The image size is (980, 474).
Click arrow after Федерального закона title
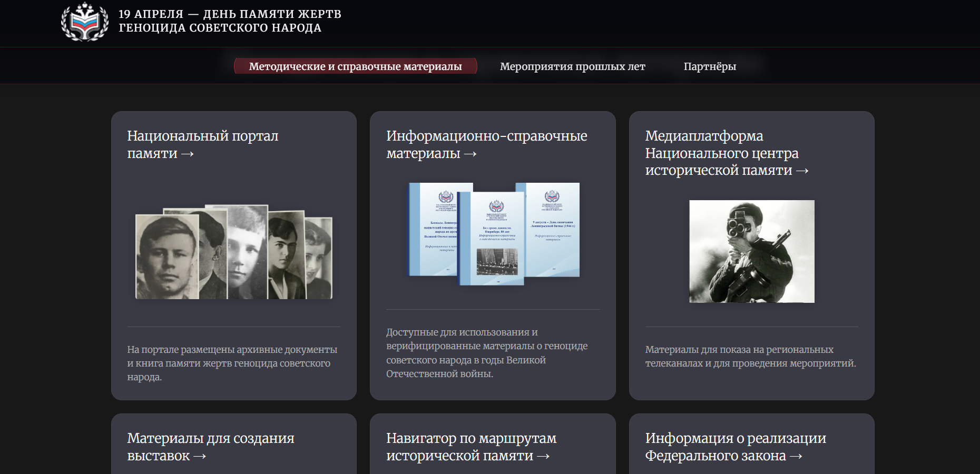pyautogui.click(x=796, y=457)
